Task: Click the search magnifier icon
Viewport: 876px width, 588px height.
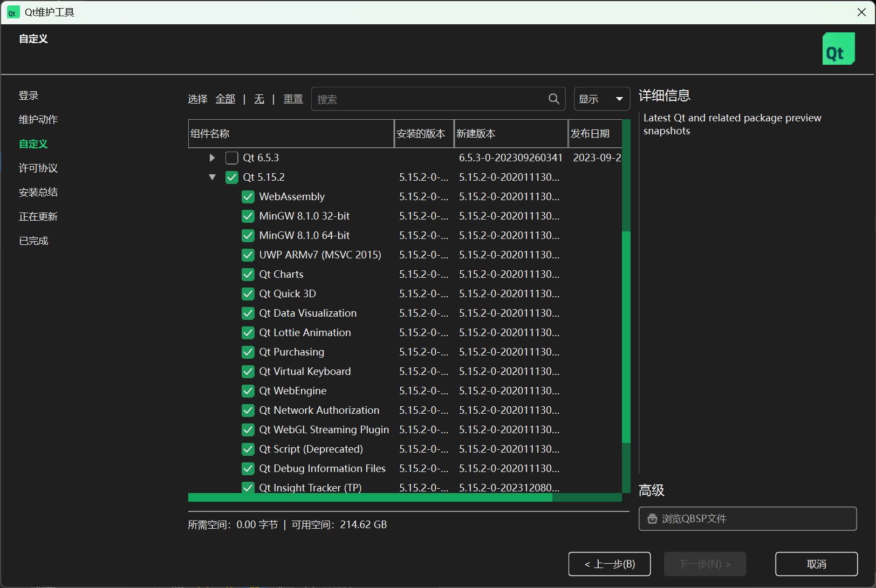Action: [553, 99]
